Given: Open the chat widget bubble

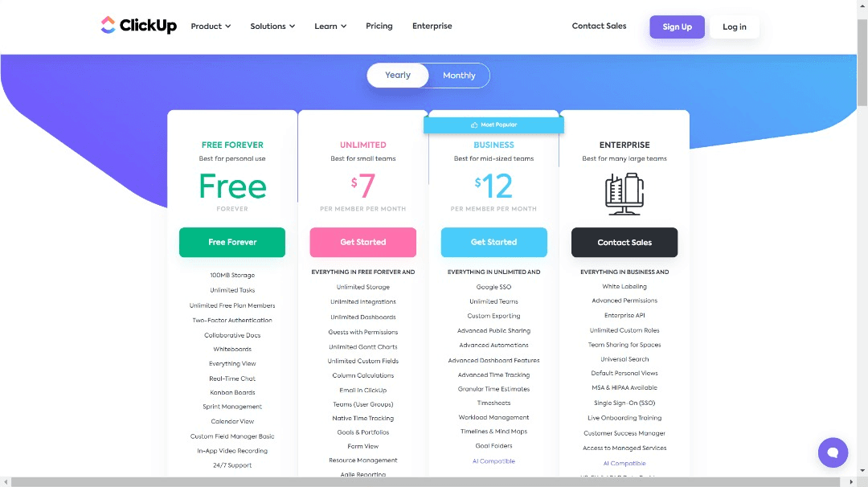Looking at the screenshot, I should 833,452.
